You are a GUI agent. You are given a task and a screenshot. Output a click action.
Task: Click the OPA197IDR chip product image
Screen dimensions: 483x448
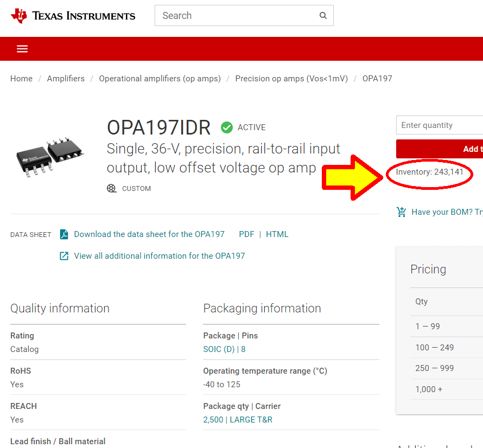49,157
